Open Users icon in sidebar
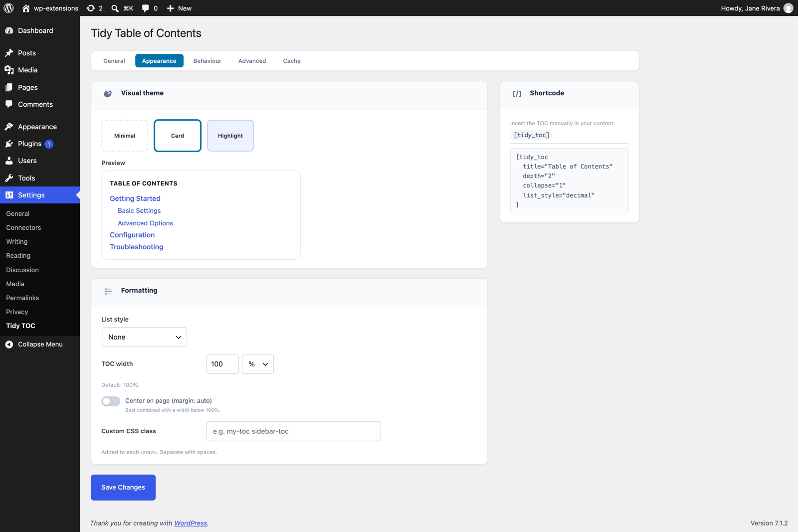 (9, 161)
